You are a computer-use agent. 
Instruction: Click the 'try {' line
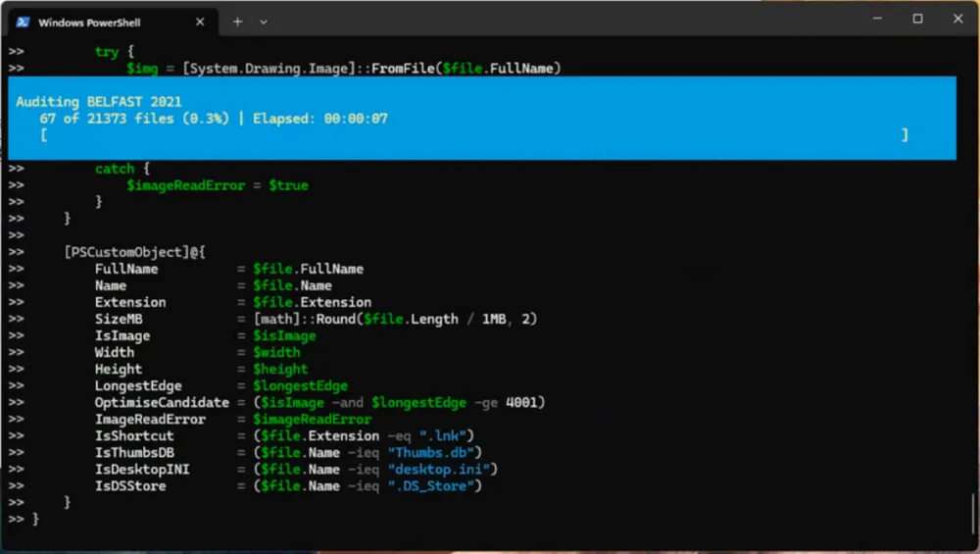[x=115, y=51]
